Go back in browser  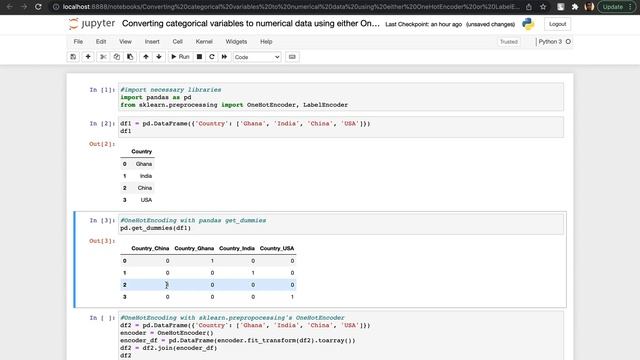pos(9,7)
